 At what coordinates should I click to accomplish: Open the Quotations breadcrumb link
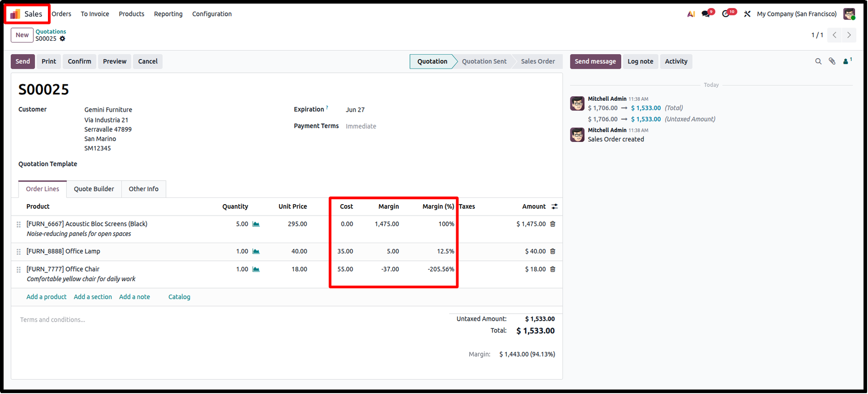click(x=51, y=32)
